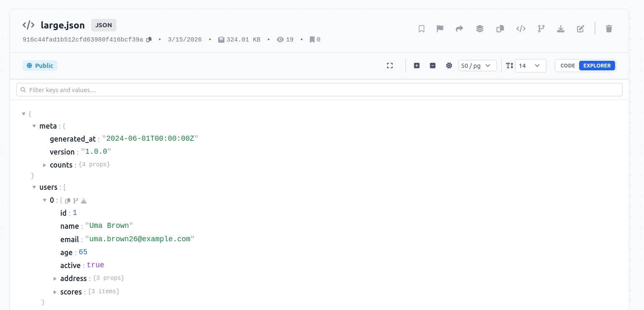Click the users key label
This screenshot has height=310, width=644.
tap(48, 187)
